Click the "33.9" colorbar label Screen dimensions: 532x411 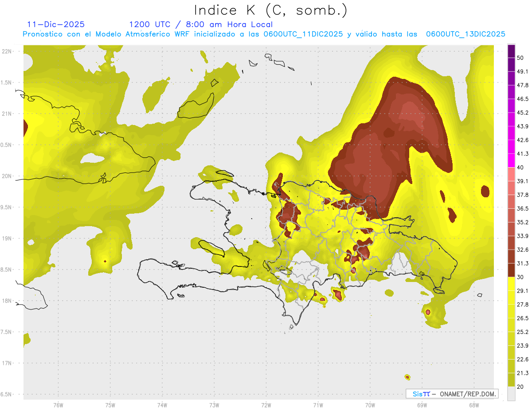click(523, 236)
